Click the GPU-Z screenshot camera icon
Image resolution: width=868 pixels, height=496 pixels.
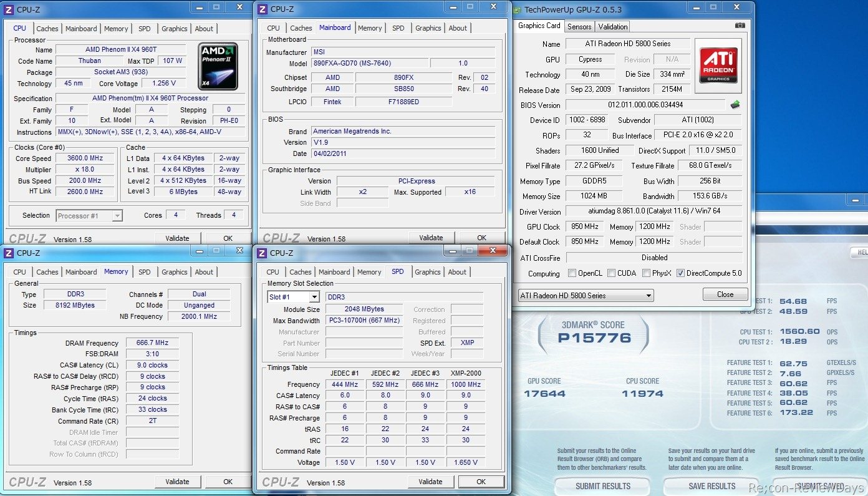[x=740, y=26]
